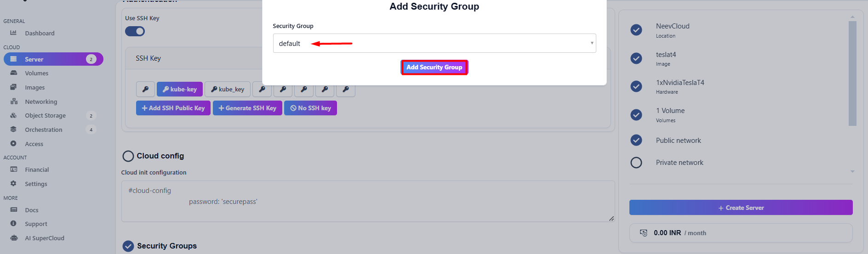Image resolution: width=868 pixels, height=254 pixels.
Task: Select the Cloud config radio option
Action: click(x=128, y=156)
